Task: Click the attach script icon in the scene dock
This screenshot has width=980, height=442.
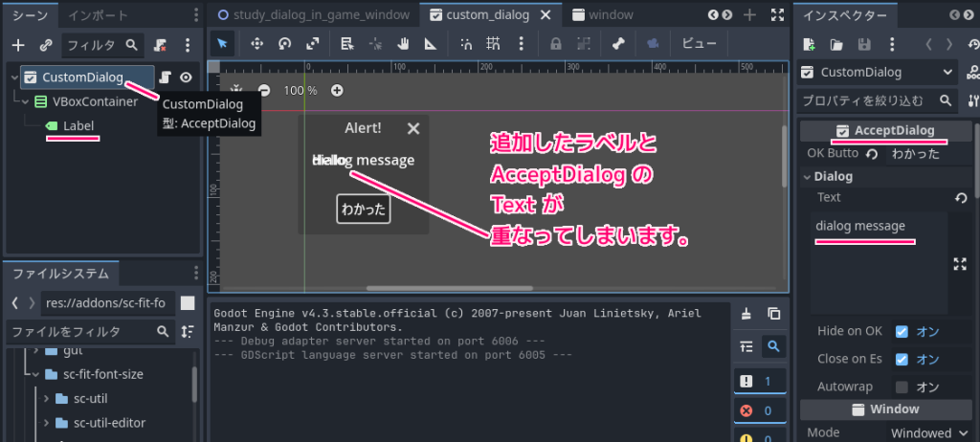Action: click(161, 45)
